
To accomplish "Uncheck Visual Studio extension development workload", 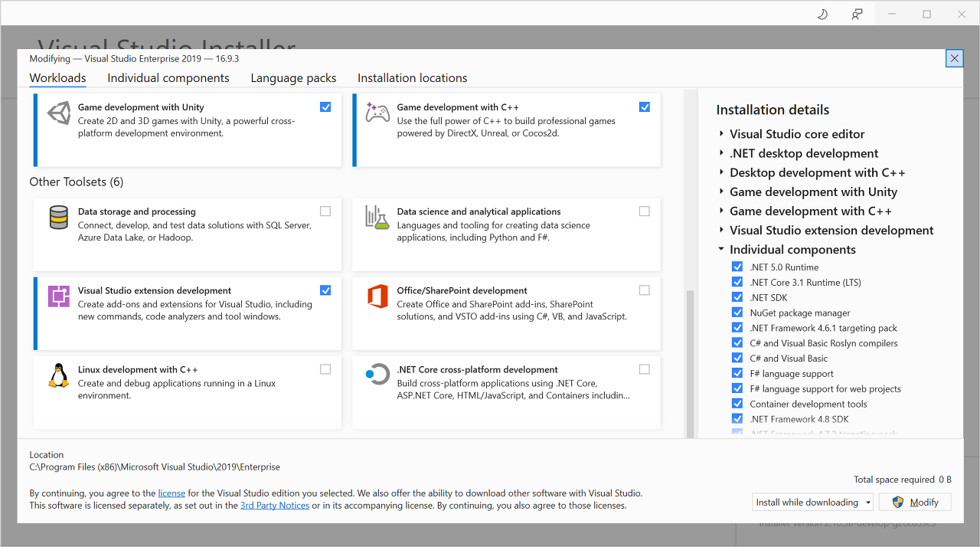I will click(x=325, y=290).
